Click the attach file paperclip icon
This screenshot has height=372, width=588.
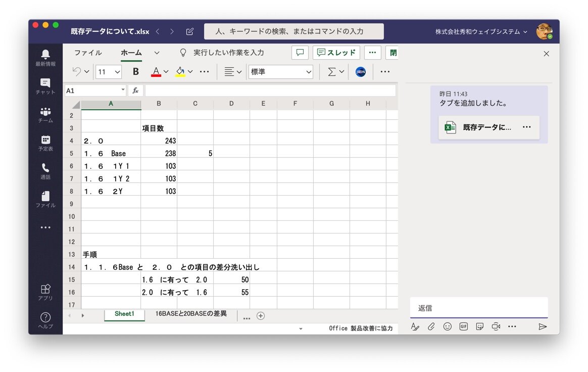click(431, 327)
